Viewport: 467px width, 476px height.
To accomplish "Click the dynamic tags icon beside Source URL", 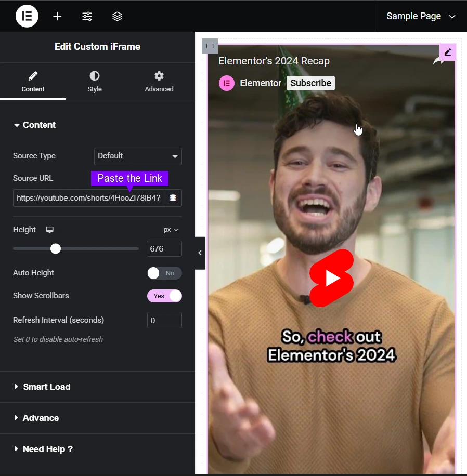I will tap(173, 198).
